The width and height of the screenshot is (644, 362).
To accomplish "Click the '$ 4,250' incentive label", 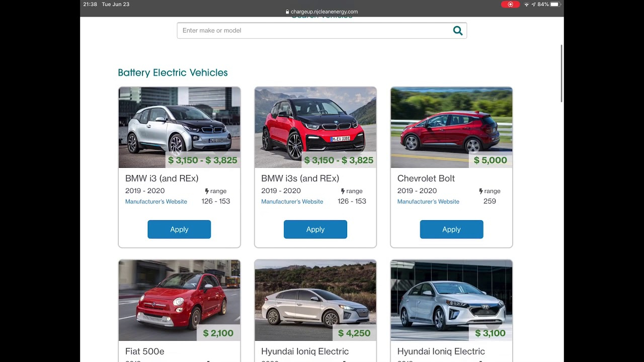I will (x=354, y=333).
